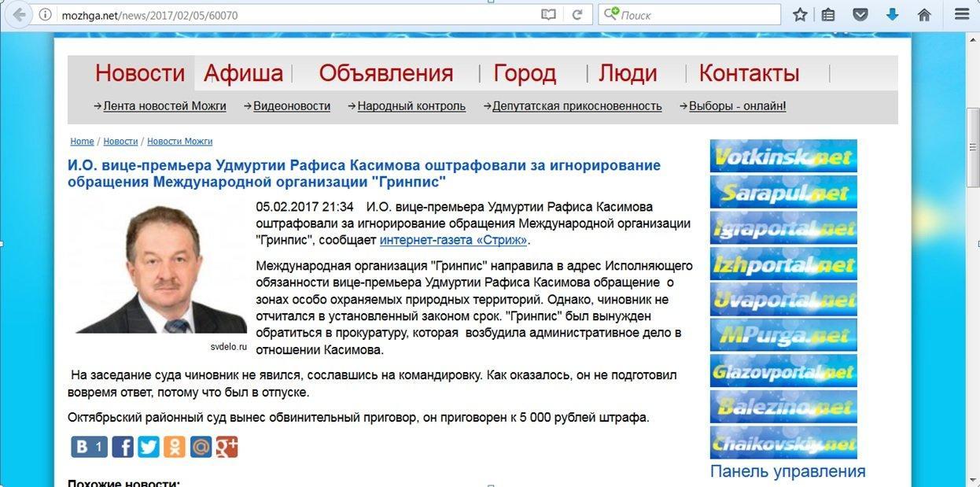Open the Pocket list icon

point(861,15)
